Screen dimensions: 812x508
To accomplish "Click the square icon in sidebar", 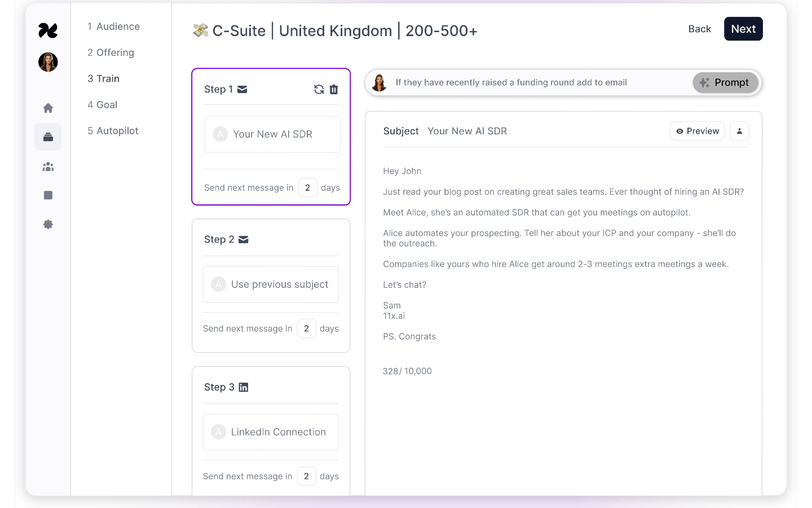I will pyautogui.click(x=48, y=195).
